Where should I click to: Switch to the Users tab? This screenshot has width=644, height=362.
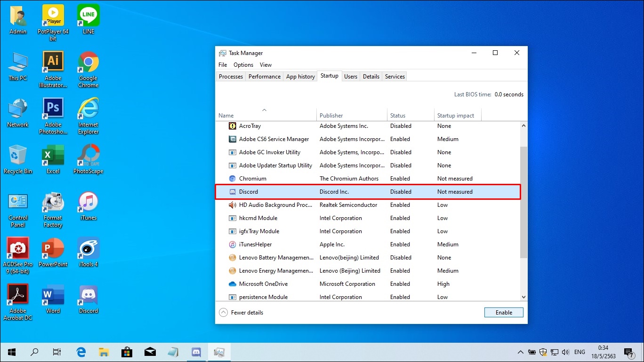pyautogui.click(x=351, y=77)
